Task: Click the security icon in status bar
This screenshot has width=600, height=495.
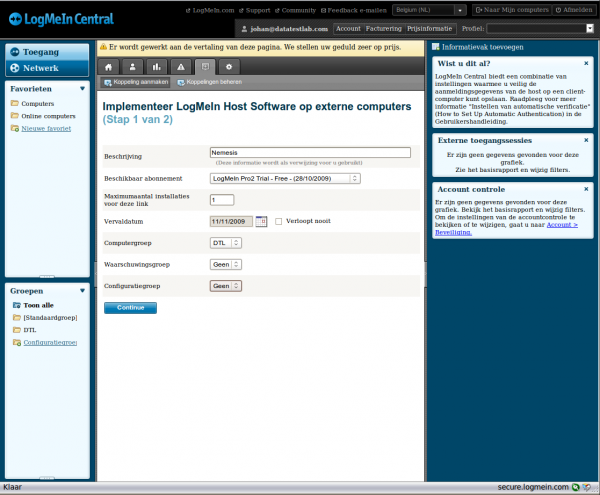Action: click(576, 487)
